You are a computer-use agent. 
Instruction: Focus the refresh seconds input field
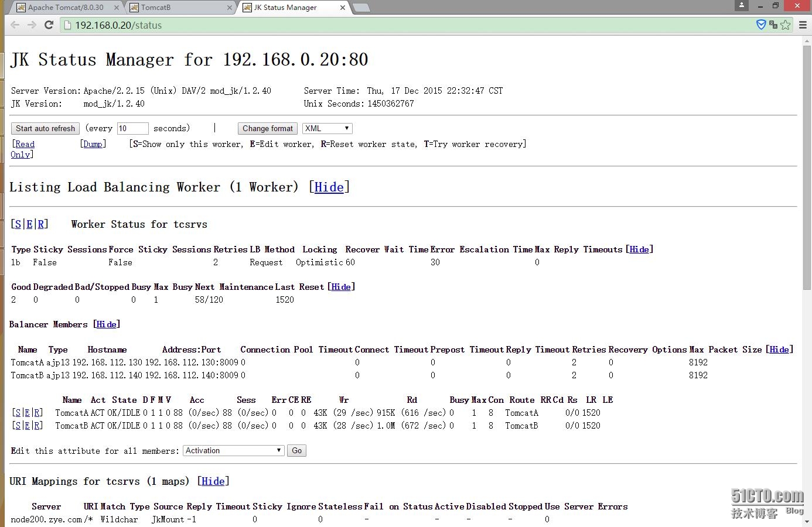click(x=132, y=128)
